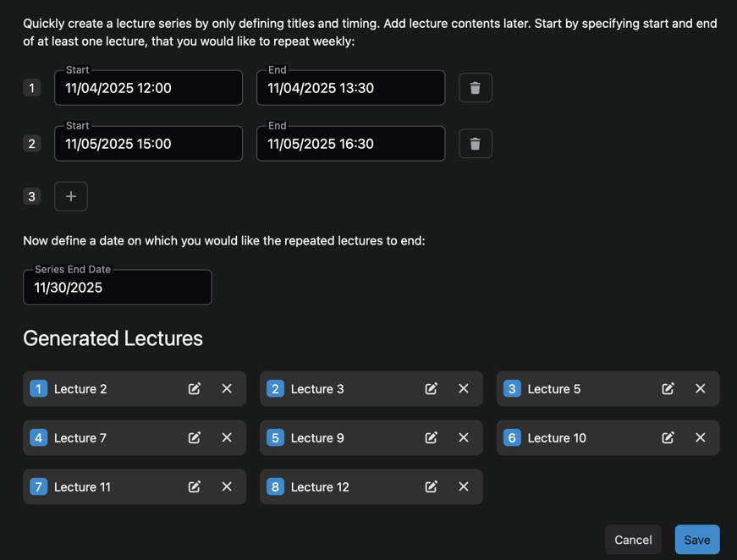Select the Lecture 9 card

(355, 437)
